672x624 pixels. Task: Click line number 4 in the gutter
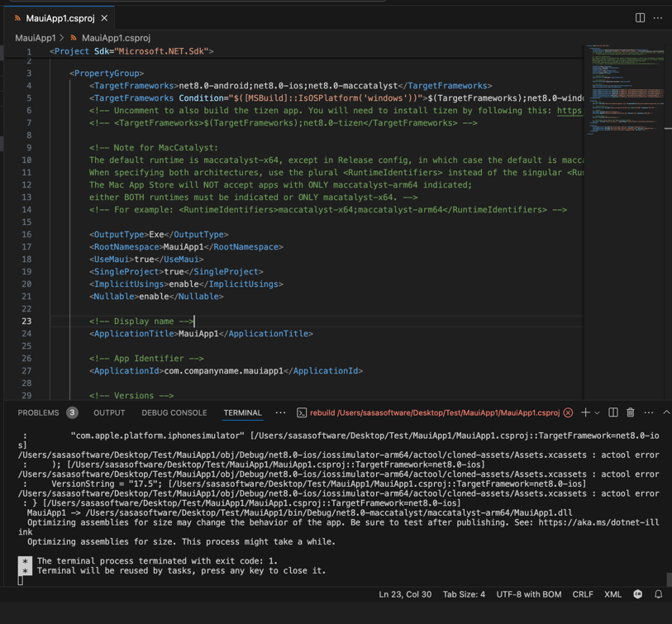(x=29, y=86)
